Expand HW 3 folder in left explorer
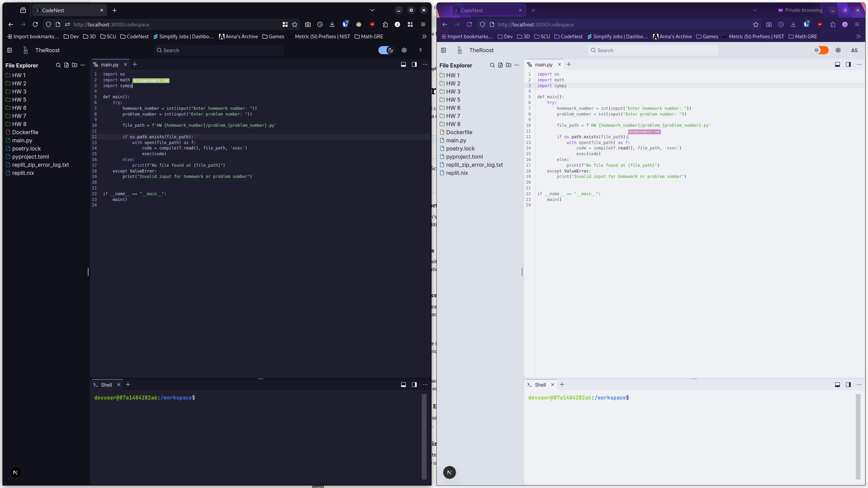The image size is (868, 488). coord(16,91)
